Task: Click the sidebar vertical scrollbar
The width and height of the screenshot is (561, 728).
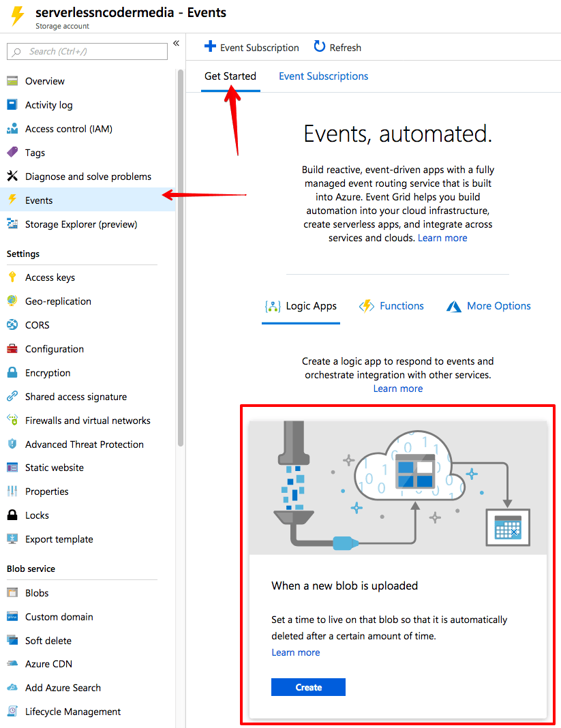Action: coord(181,259)
